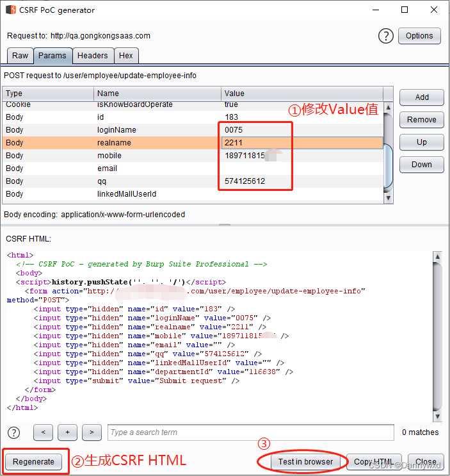Sort by the Name column header
450x476 pixels.
[157, 94]
